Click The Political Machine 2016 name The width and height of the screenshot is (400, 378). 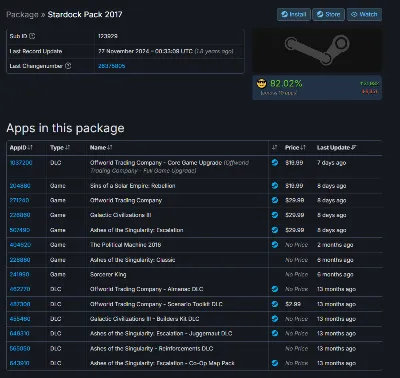click(125, 245)
